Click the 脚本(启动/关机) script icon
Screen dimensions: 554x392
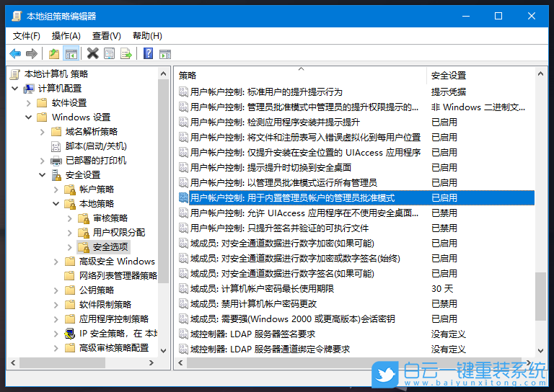coord(56,146)
